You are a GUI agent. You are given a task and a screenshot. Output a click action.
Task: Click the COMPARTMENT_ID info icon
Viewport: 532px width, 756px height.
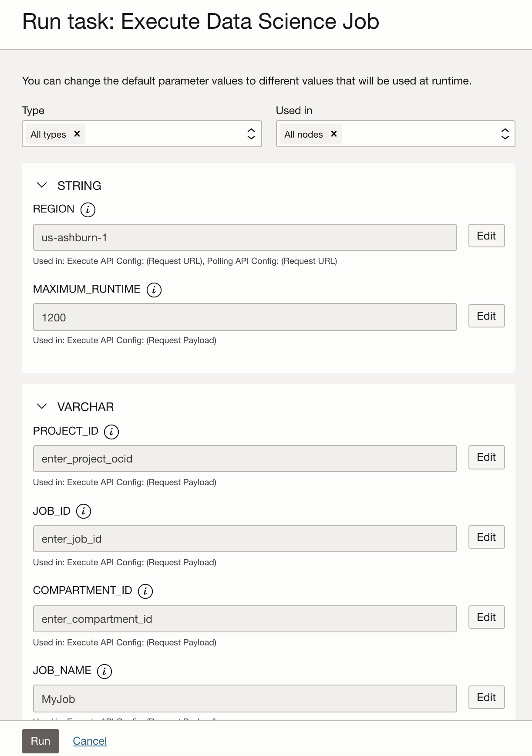click(145, 591)
